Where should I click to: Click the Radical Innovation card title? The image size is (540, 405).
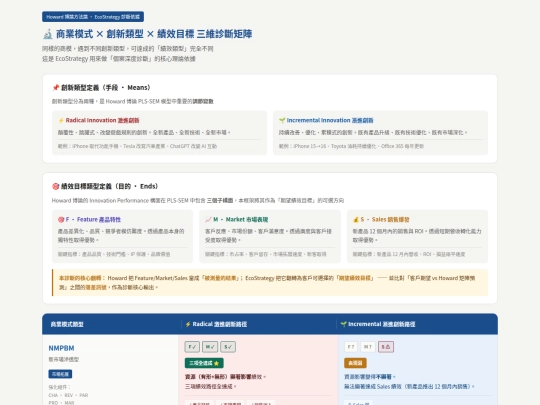coord(102,120)
